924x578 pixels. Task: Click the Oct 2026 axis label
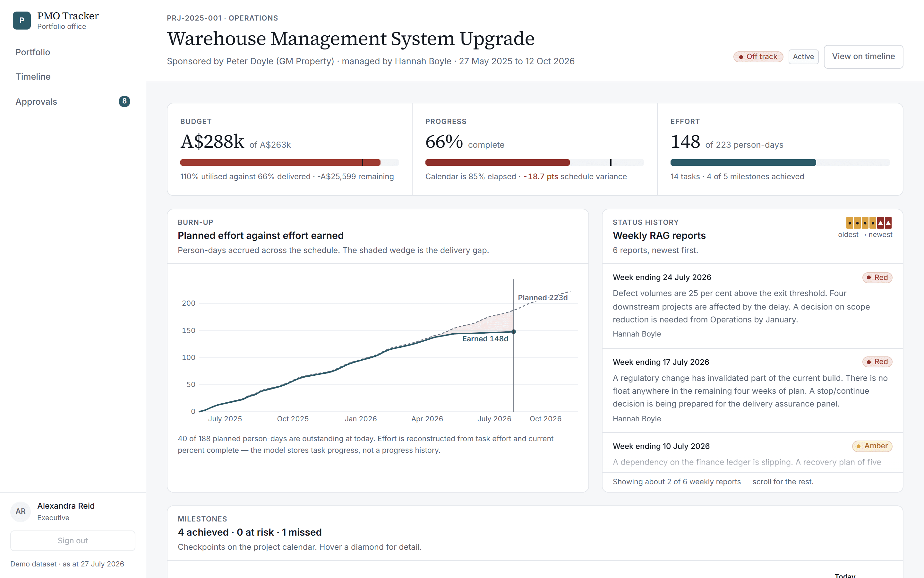[545, 419]
